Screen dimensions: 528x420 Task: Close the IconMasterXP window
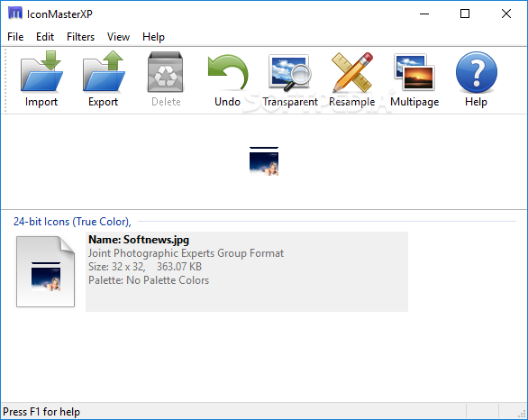point(506,14)
